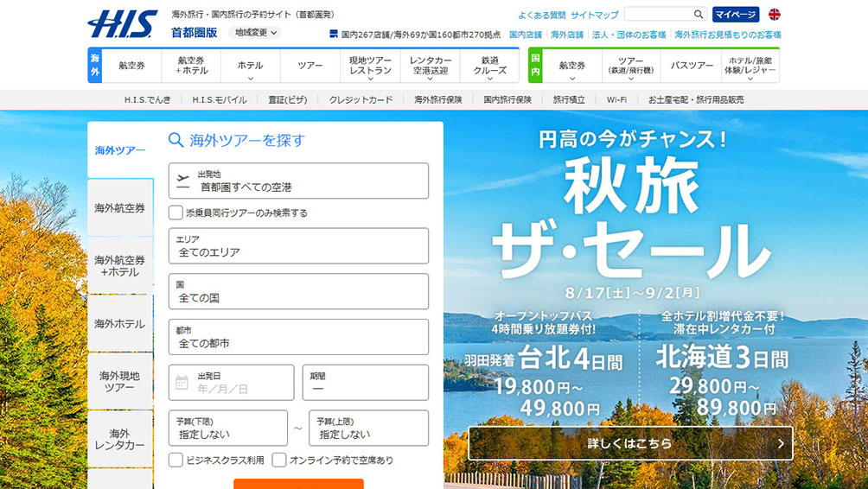Open calendar icon for departure date

(x=182, y=382)
